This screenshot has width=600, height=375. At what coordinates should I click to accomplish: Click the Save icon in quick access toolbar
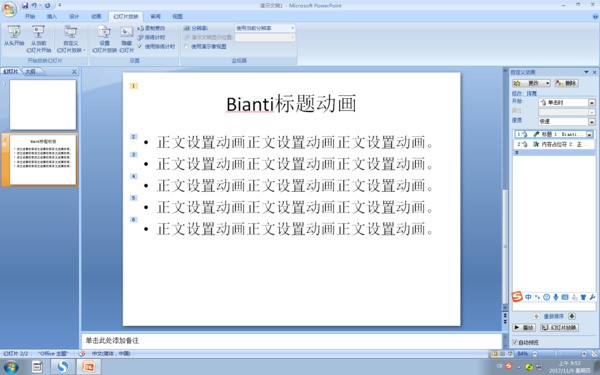coord(25,5)
